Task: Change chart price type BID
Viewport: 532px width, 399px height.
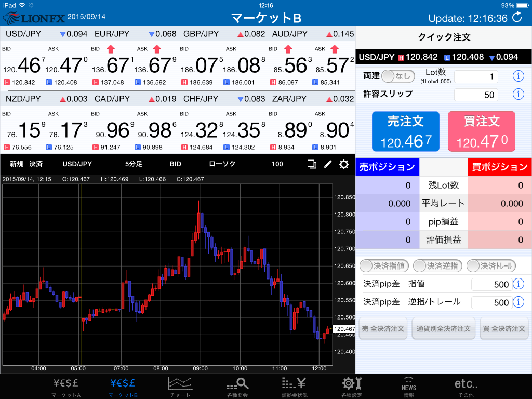Action: (x=175, y=164)
